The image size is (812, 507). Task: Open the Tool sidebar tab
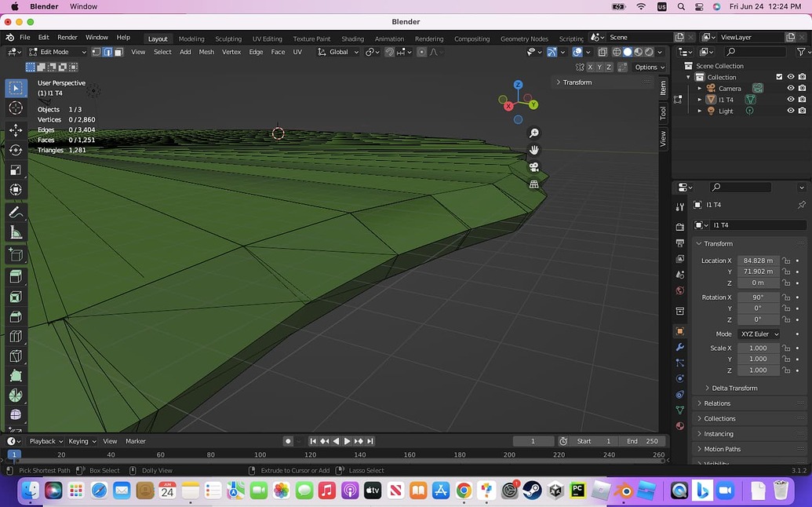click(663, 113)
